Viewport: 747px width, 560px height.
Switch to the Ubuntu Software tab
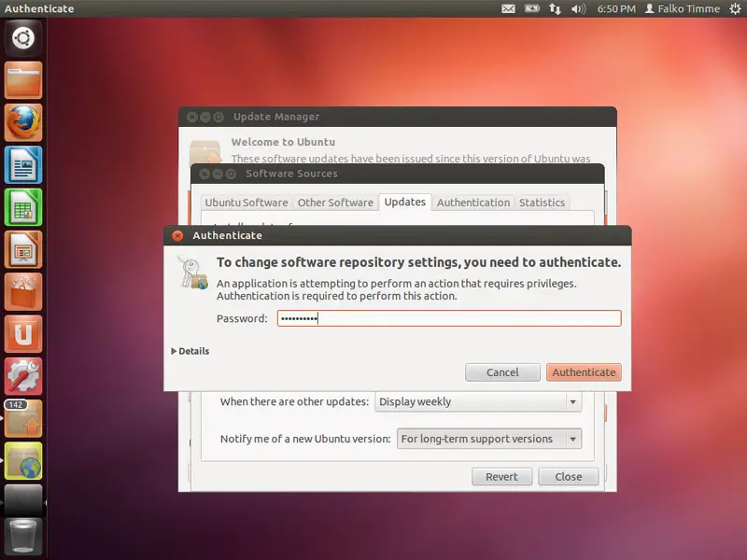247,203
